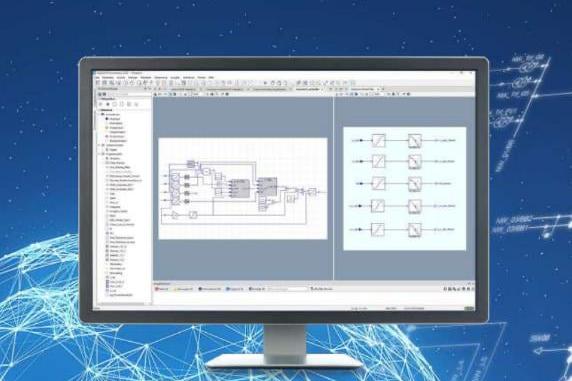Click the first icon in the main toolbar
572x381 pixels.
coord(98,83)
